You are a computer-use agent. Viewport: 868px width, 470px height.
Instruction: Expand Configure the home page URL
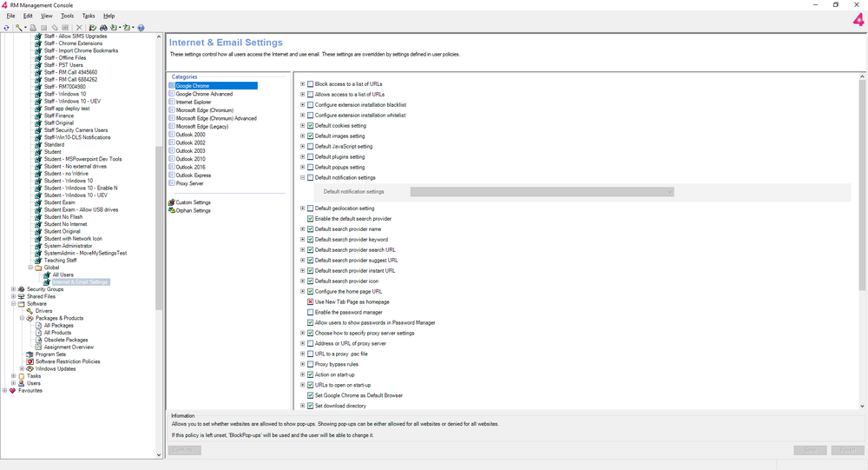303,292
